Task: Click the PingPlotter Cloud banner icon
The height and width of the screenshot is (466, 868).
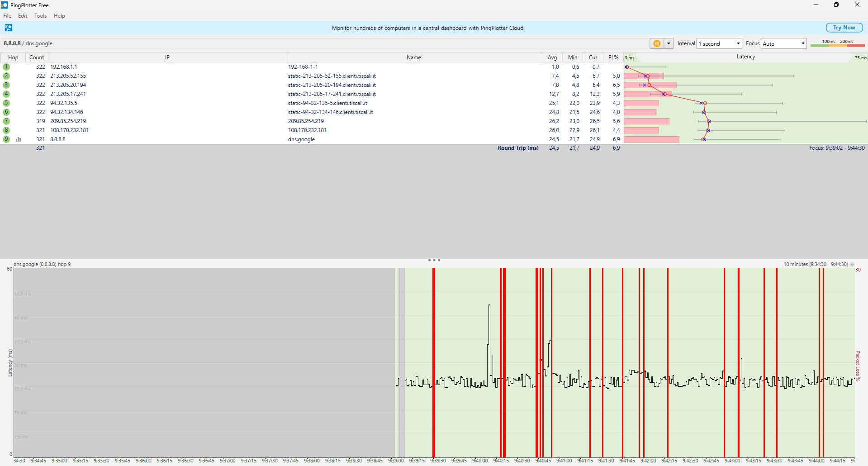Action: coord(9,28)
